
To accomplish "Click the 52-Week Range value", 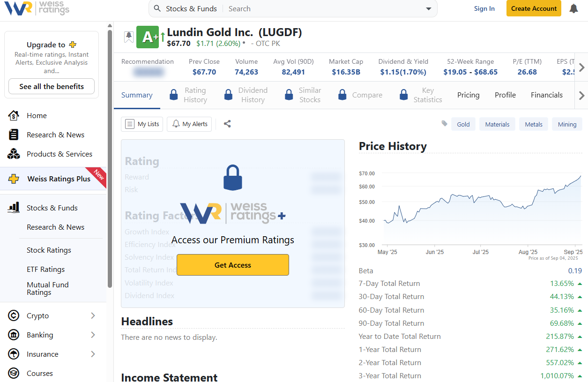I will (x=470, y=72).
